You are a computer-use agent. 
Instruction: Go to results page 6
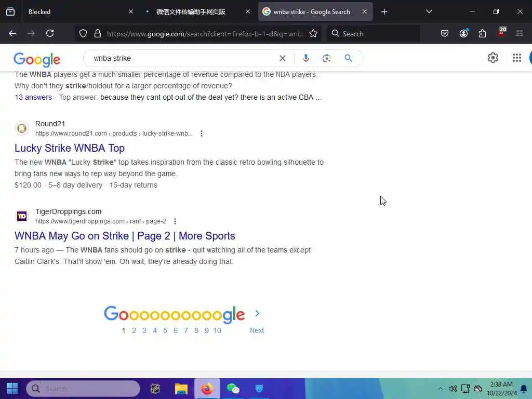point(176,330)
